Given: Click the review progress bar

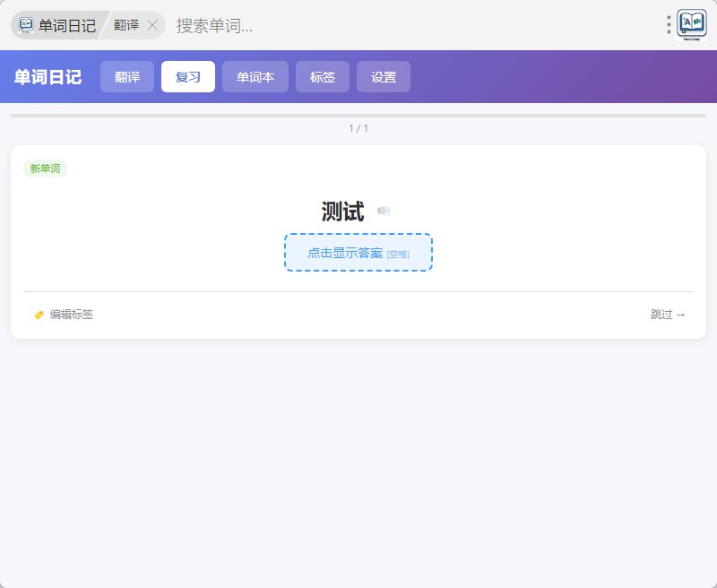Looking at the screenshot, I should pos(358,116).
